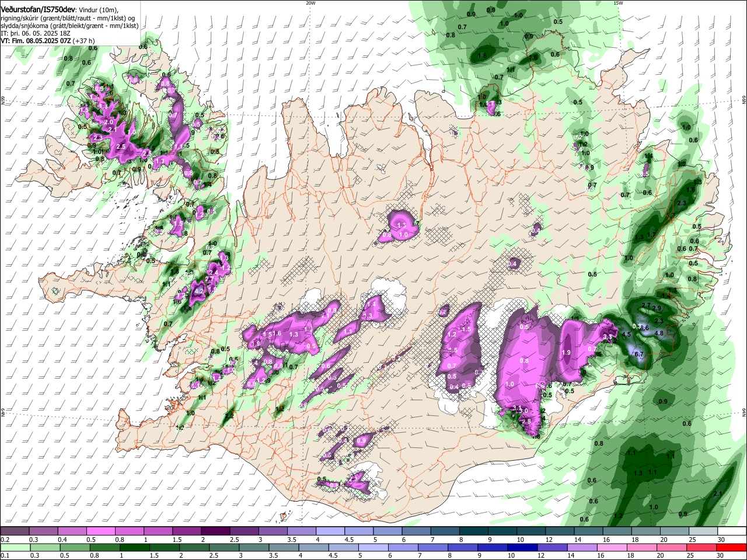
Task: Click the bright red 30 swatch in the rain legend
Action: coord(732,547)
